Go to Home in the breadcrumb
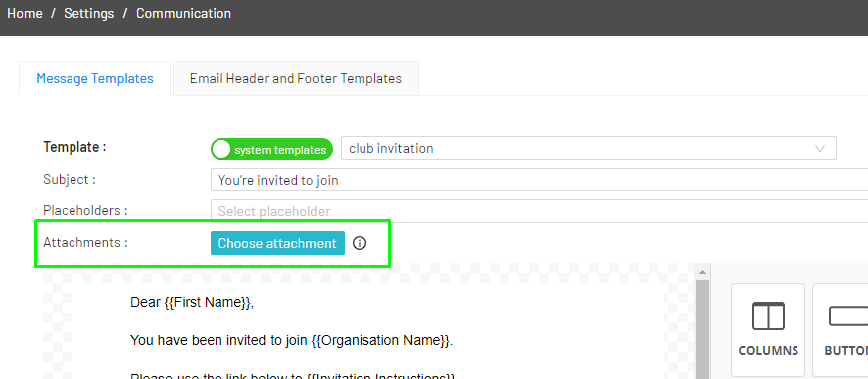This screenshot has width=868, height=379. (x=25, y=13)
